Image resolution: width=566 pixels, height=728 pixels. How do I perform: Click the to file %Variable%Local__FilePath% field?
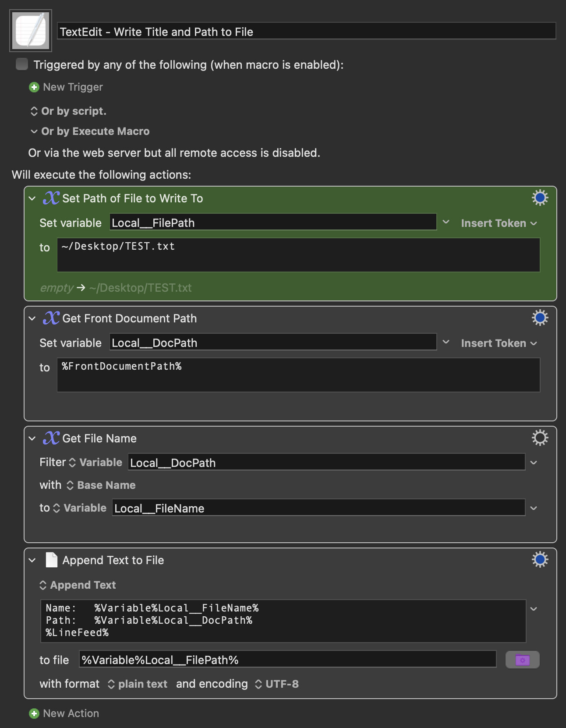click(287, 660)
